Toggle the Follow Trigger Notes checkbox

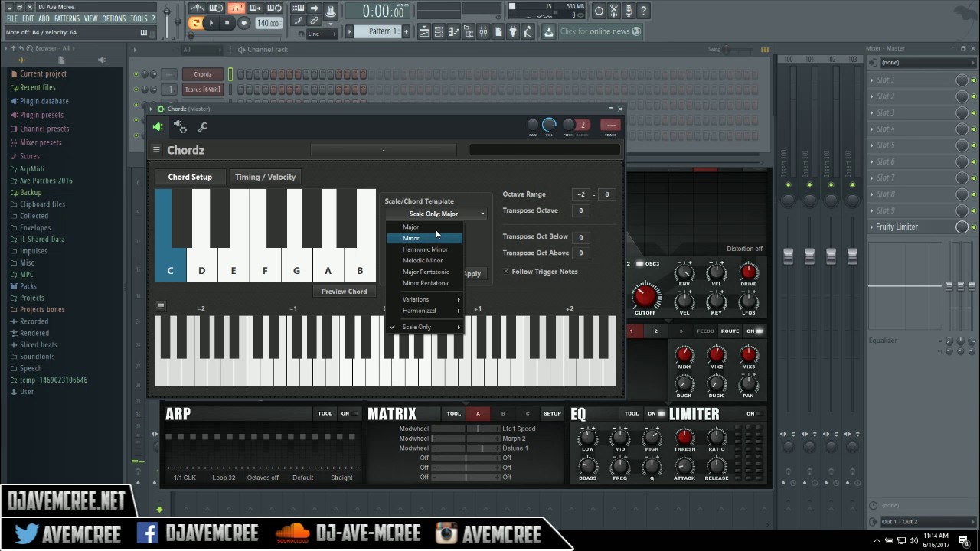click(506, 272)
